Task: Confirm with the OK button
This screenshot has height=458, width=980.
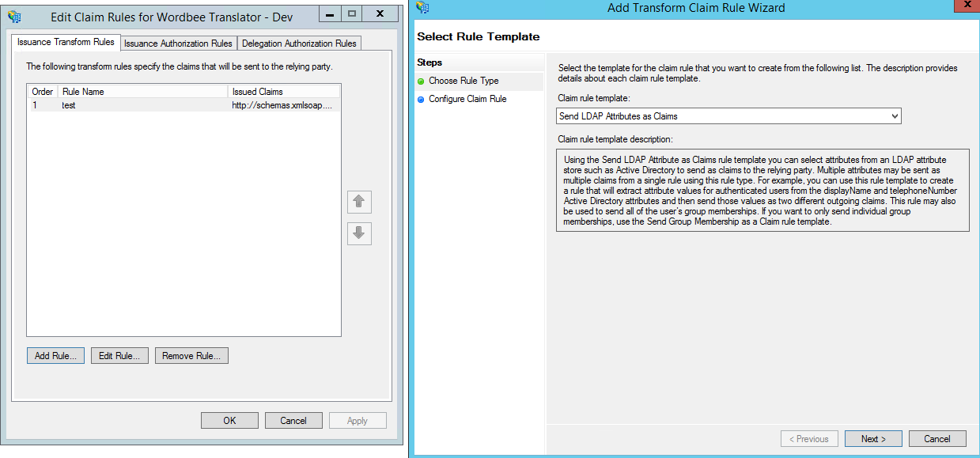Action: 229,420
